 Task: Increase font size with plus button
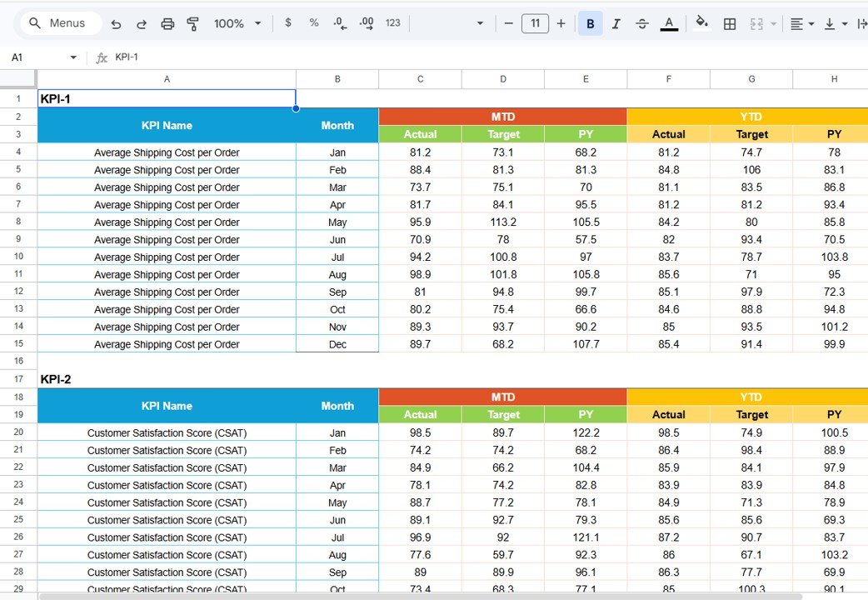click(560, 23)
